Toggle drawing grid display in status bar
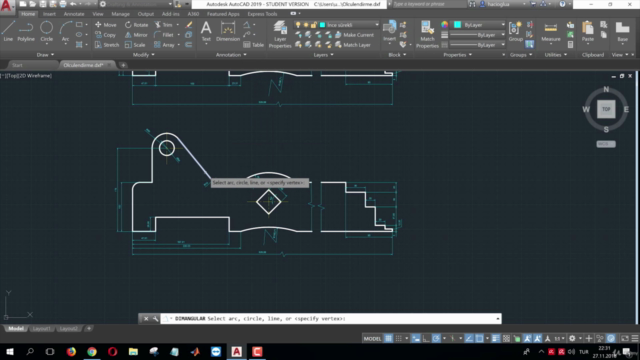 (x=388, y=338)
